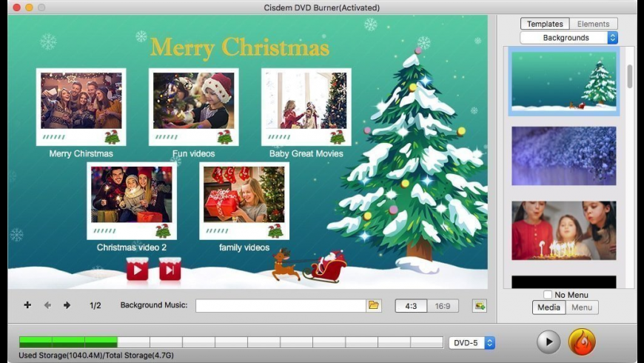Click the 'family videos' caption label
Image resolution: width=644 pixels, height=363 pixels.
(244, 247)
